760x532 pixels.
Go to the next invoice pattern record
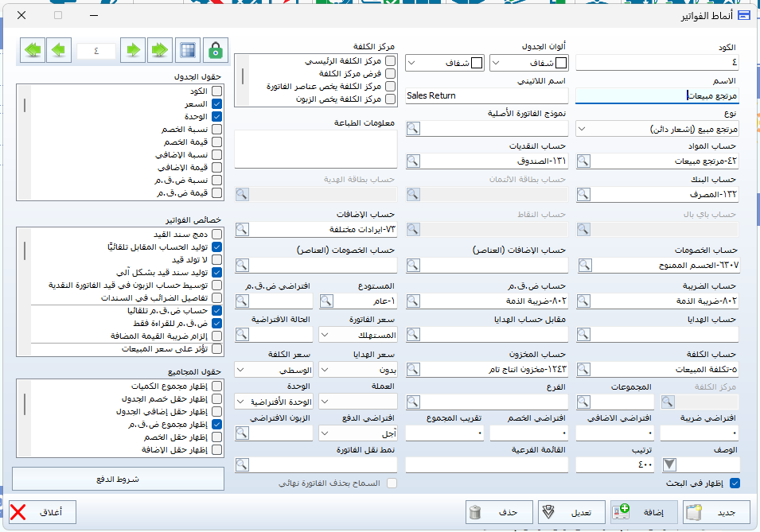pyautogui.click(x=133, y=50)
